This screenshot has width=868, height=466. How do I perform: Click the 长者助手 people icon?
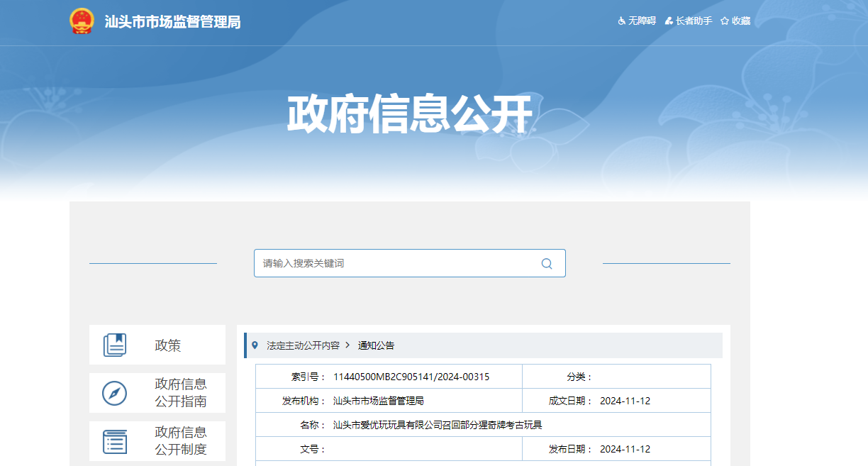point(669,21)
